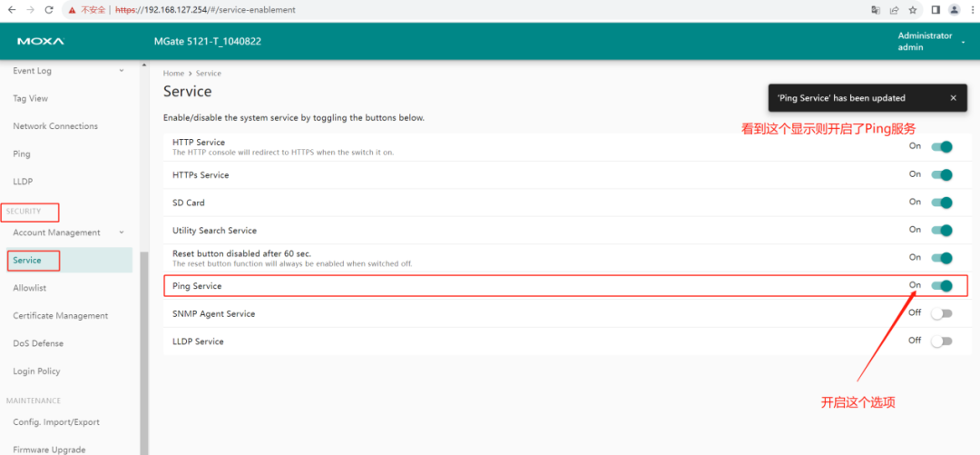Open Account Management in the sidebar

coord(57,232)
